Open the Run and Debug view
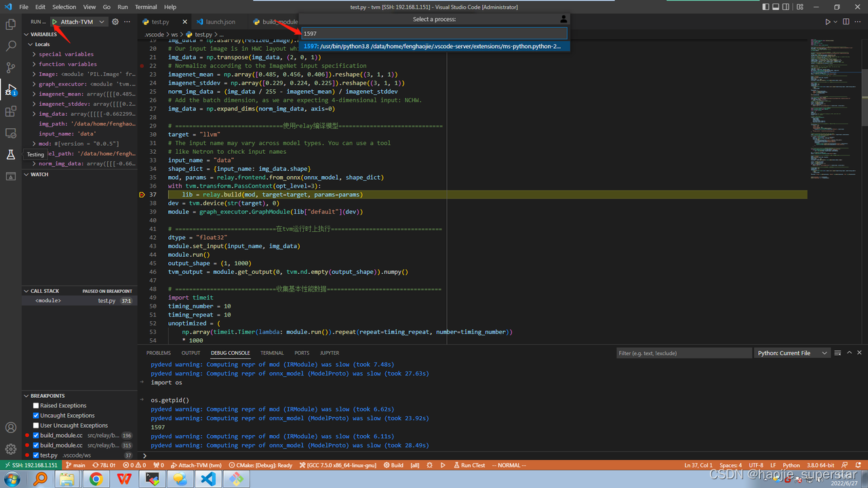Viewport: 868px width, 488px height. tap(11, 89)
